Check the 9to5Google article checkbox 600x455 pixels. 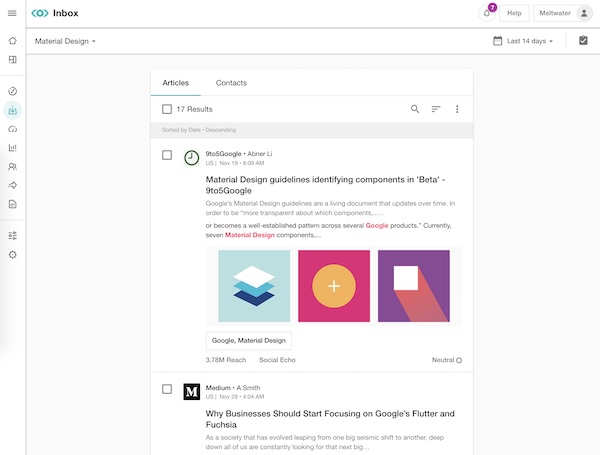tap(167, 155)
